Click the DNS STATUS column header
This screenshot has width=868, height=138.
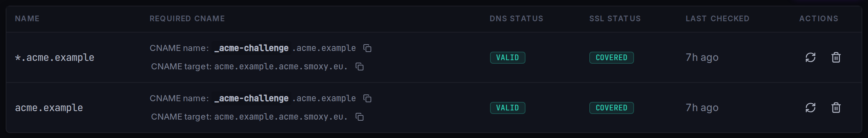pos(516,19)
